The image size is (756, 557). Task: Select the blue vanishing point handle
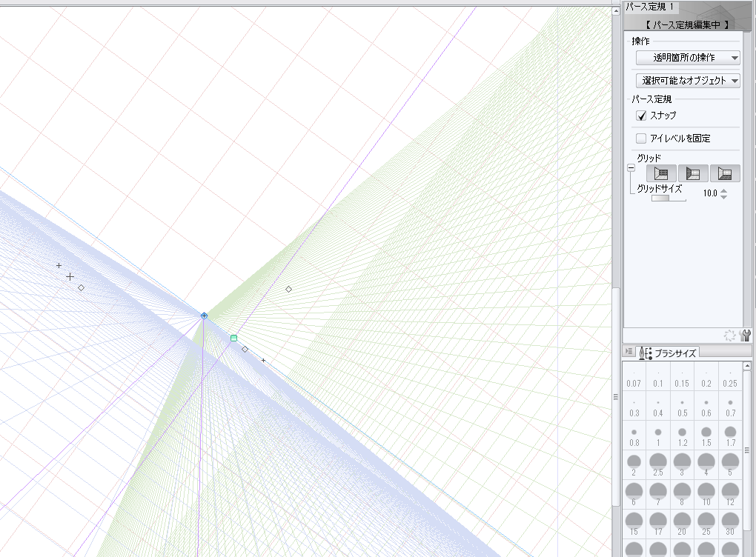pos(204,316)
